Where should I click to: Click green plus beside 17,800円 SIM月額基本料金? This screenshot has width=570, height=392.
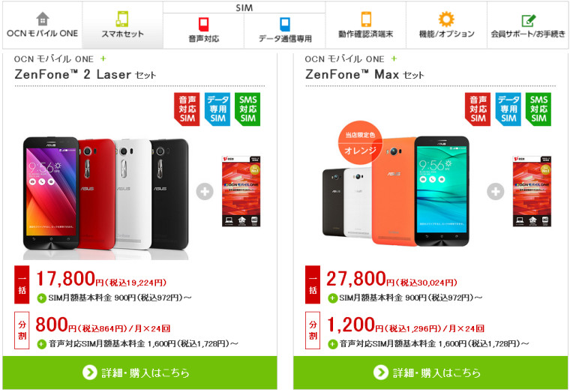pyautogui.click(x=41, y=298)
